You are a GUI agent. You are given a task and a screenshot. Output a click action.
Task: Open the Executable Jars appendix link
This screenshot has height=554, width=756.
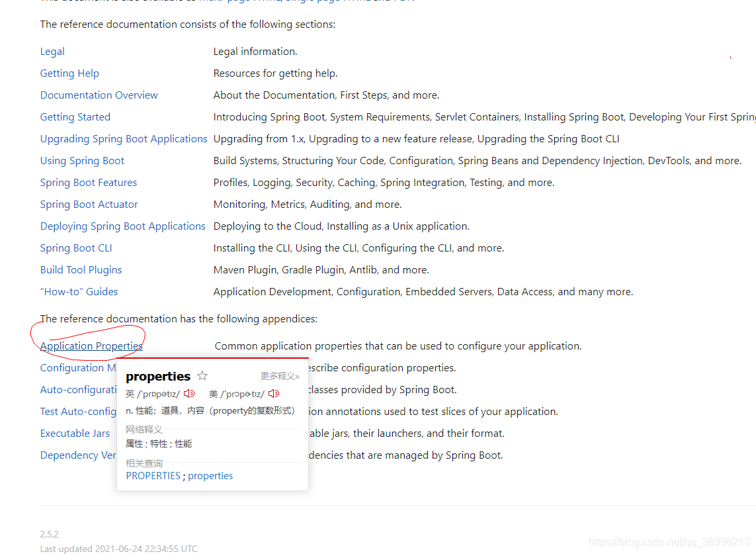click(75, 434)
